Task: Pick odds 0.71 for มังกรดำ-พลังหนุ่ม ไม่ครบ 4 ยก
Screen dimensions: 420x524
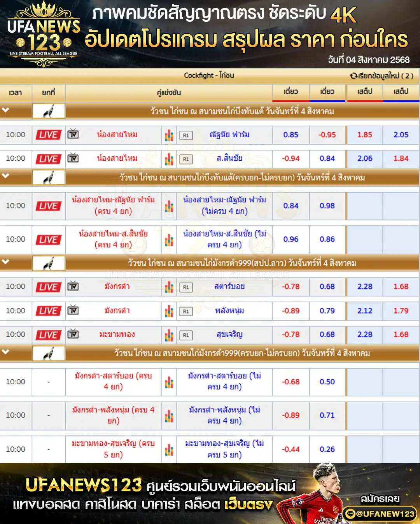Action: [x=327, y=415]
